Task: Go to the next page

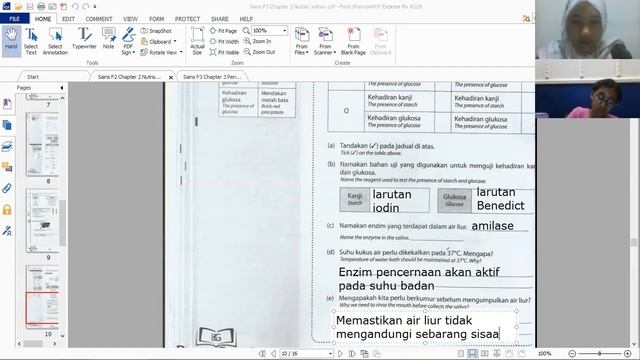Action: coord(340,353)
